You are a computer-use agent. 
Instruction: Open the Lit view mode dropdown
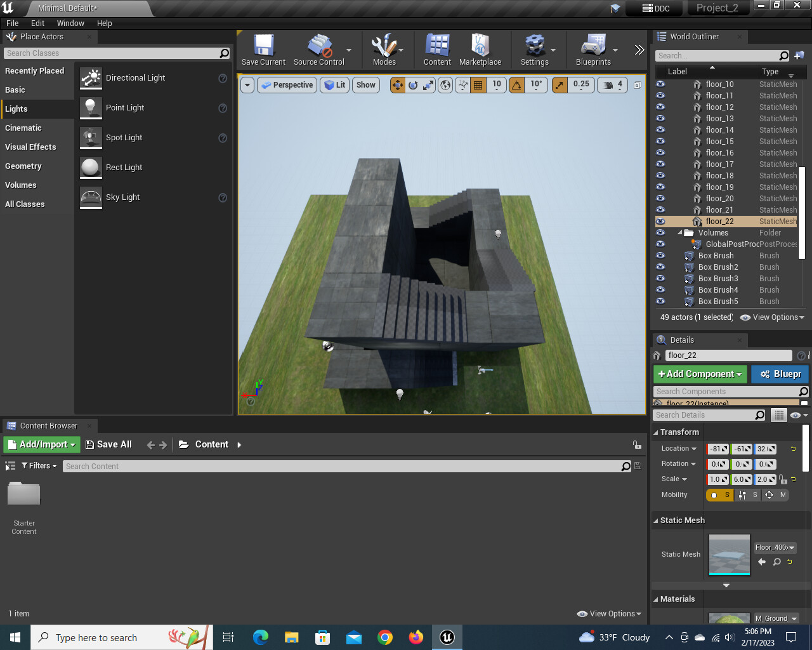pyautogui.click(x=334, y=84)
